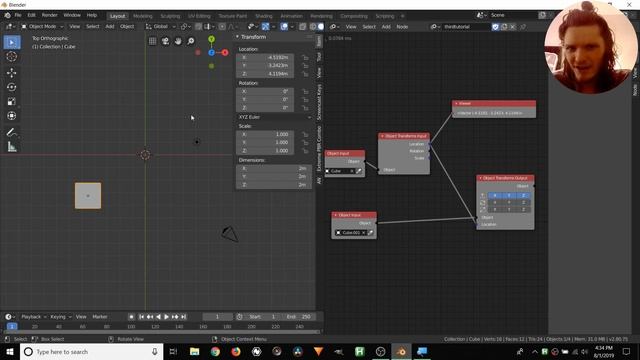Open the 3D viewport editor type dropdown
The image size is (640, 360).
[x=10, y=27]
